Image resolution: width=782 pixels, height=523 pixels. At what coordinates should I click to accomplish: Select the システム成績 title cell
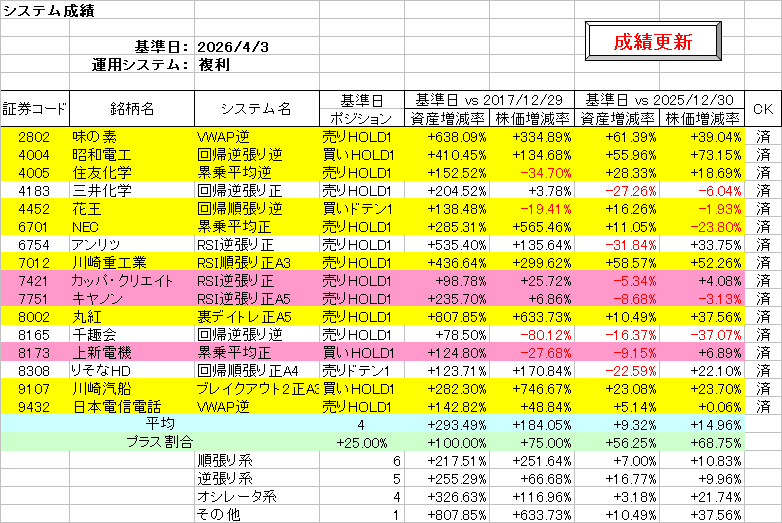pyautogui.click(x=48, y=10)
